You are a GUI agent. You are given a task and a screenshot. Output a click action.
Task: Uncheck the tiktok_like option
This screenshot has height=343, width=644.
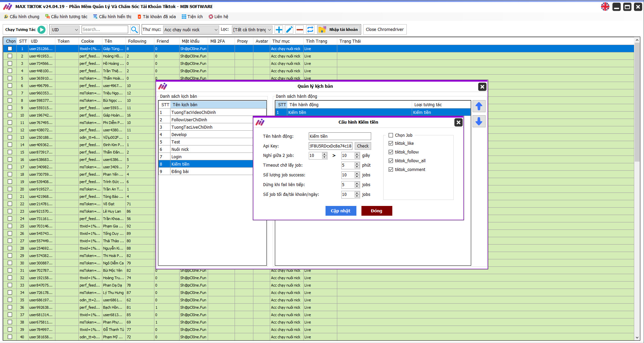pyautogui.click(x=391, y=143)
